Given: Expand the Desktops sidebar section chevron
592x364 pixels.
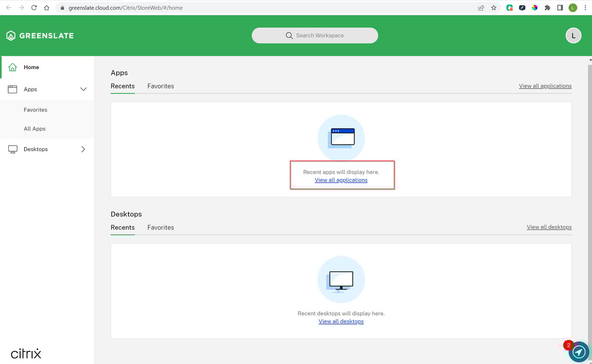Looking at the screenshot, I should point(83,149).
